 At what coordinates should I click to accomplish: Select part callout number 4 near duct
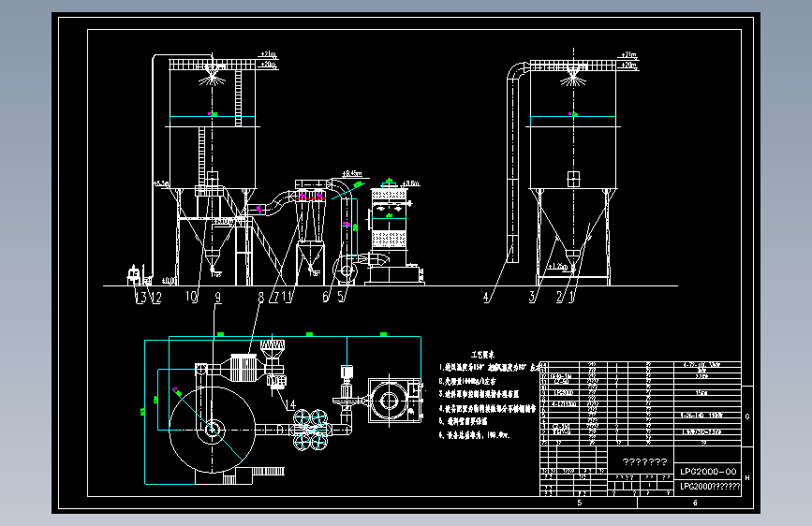(x=486, y=298)
